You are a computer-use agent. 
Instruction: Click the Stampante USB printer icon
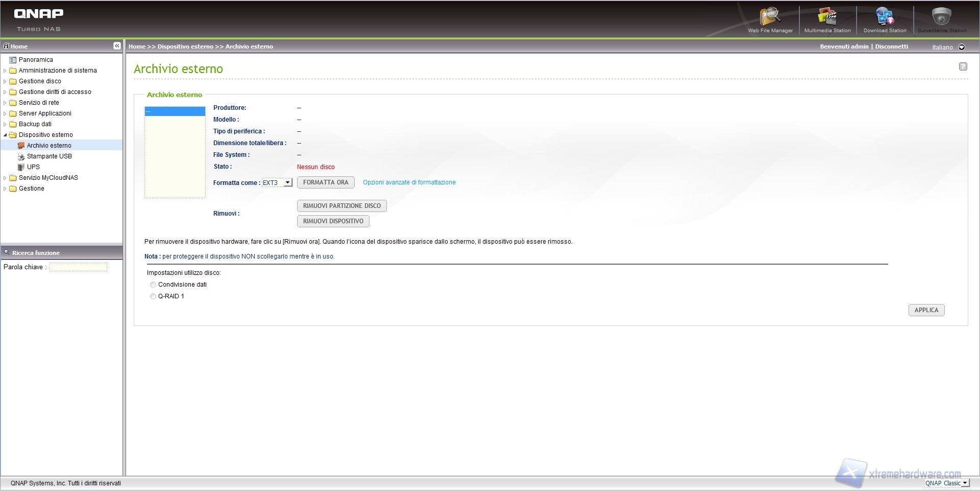21,156
